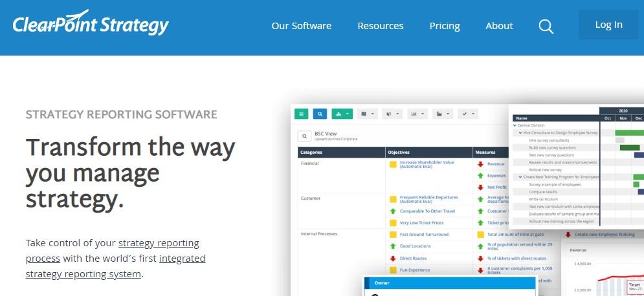644x296 pixels.
Task: Collapse Hire Consultant to Design Employee Survey
Action: coord(520,132)
